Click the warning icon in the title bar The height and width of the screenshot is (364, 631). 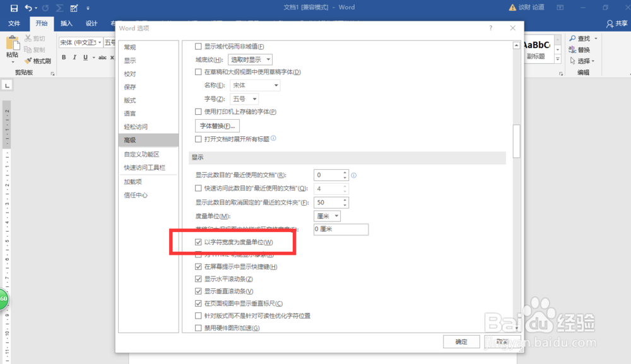(512, 7)
